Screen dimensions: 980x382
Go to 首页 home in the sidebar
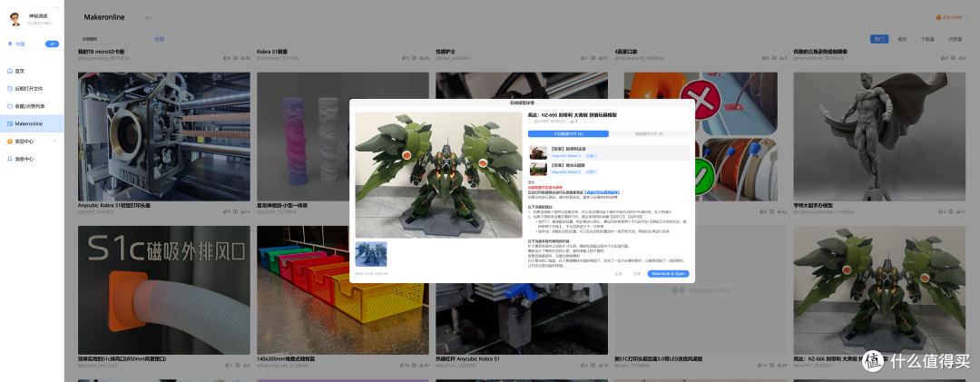[32, 72]
